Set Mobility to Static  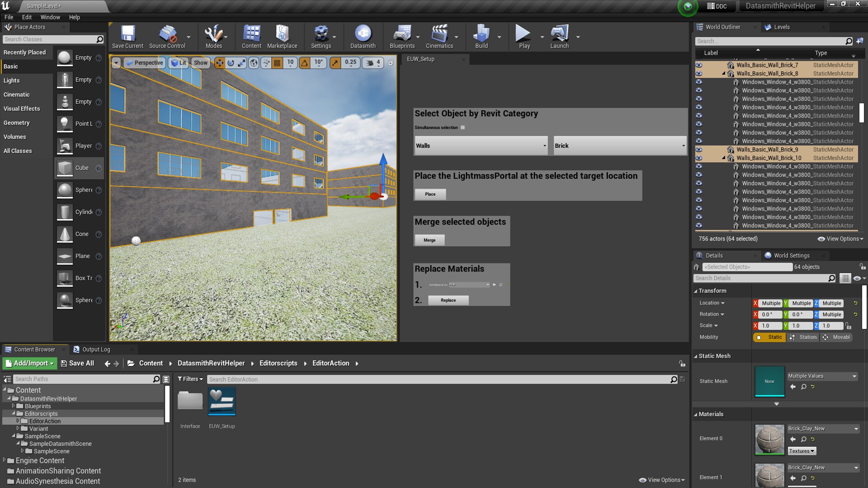click(769, 337)
